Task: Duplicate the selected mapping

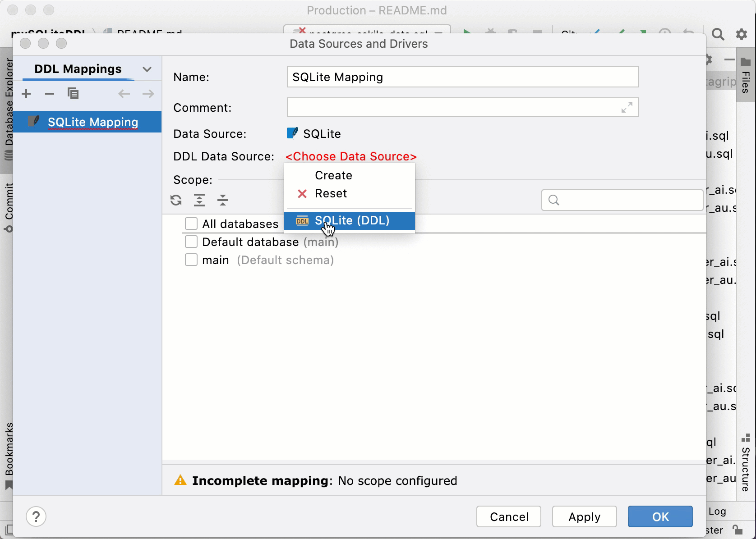Action: [x=73, y=94]
